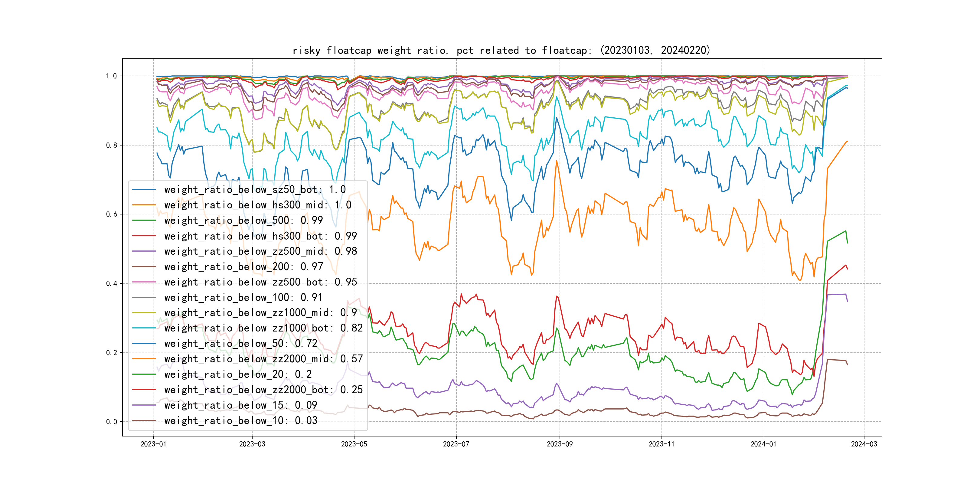The image size is (980, 490).
Task: Click the purple swatch for zz500_mid
Action: coord(144,251)
